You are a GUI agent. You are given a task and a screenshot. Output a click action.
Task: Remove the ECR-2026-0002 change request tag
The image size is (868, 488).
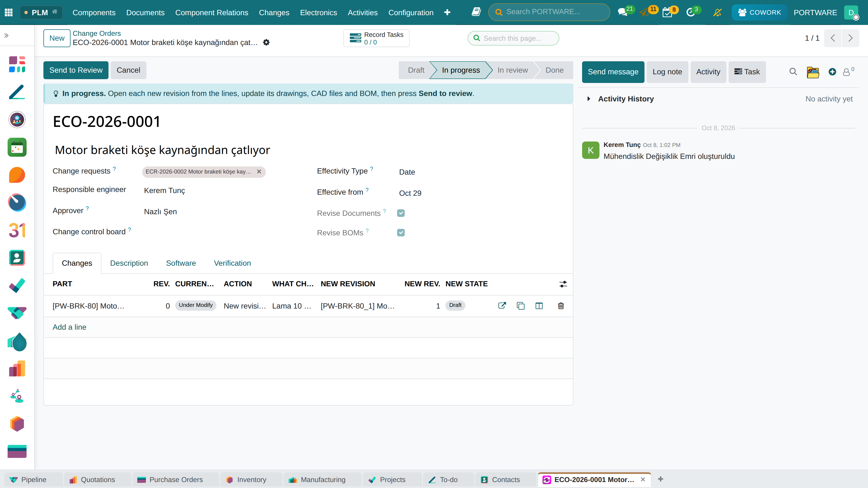(x=259, y=171)
